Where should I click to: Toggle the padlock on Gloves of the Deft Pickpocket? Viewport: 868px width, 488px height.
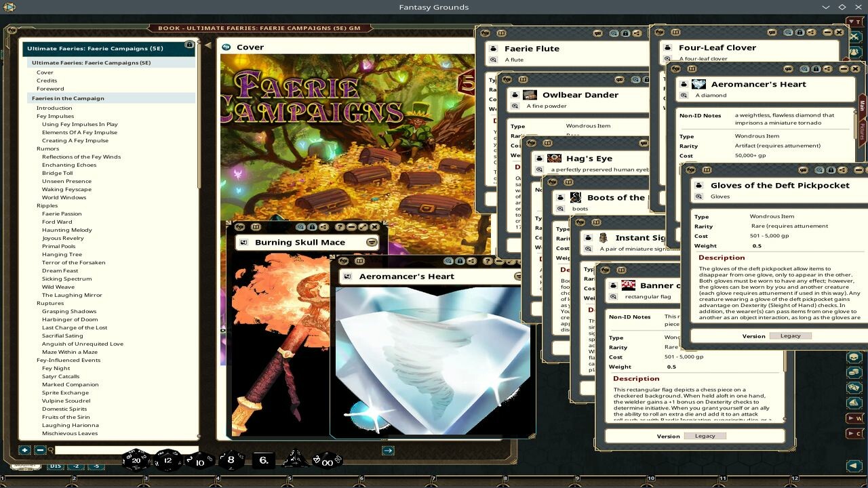[x=831, y=171]
